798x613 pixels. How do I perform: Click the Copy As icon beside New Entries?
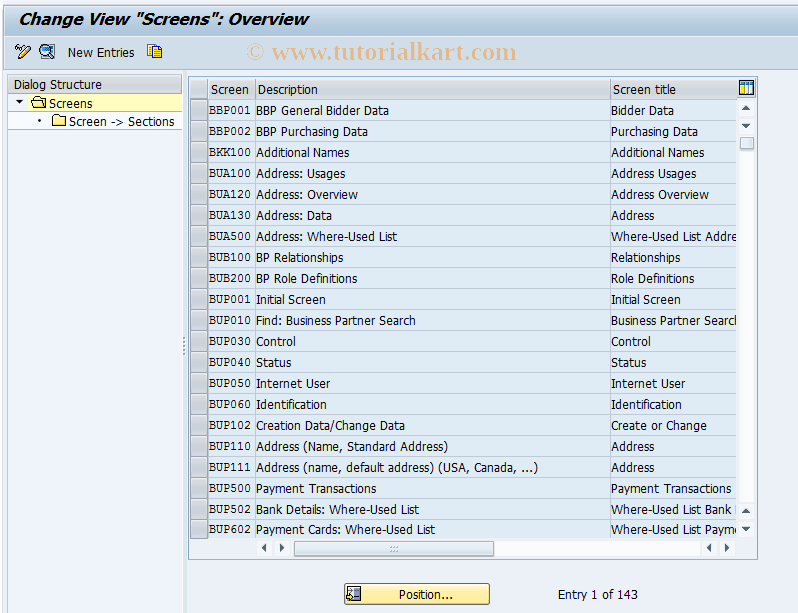click(155, 51)
